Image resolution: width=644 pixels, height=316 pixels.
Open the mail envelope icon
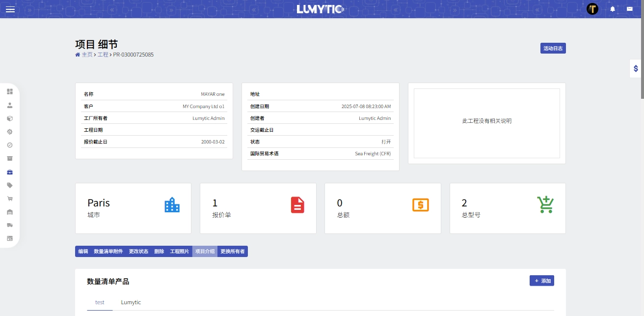[629, 9]
